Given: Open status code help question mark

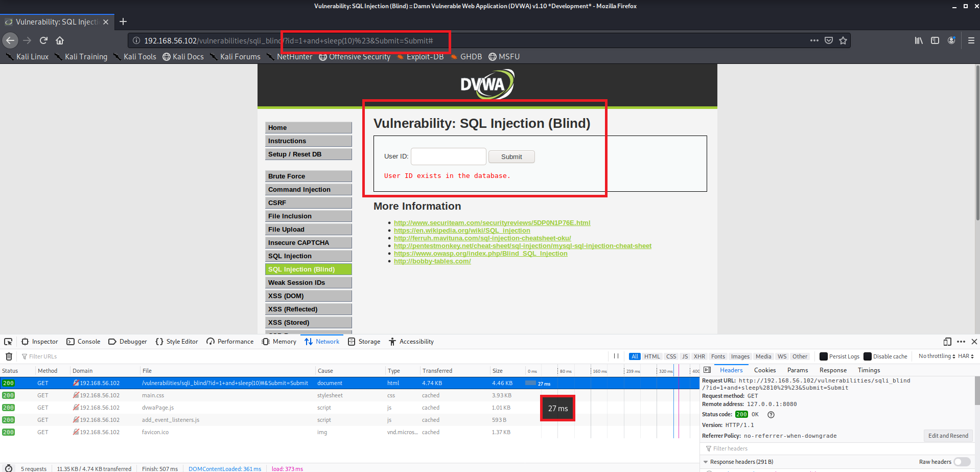Looking at the screenshot, I should click(771, 415).
